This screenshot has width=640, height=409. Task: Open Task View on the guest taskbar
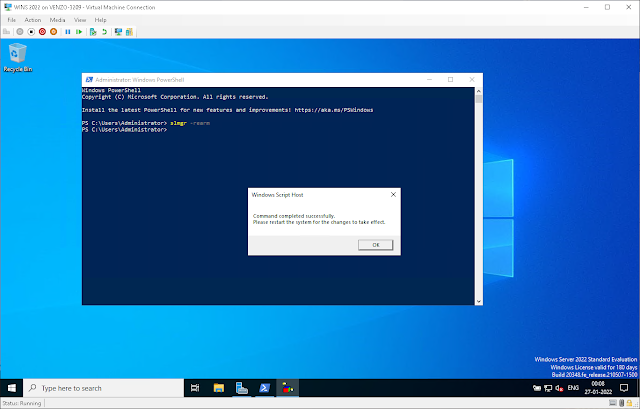[195, 388]
